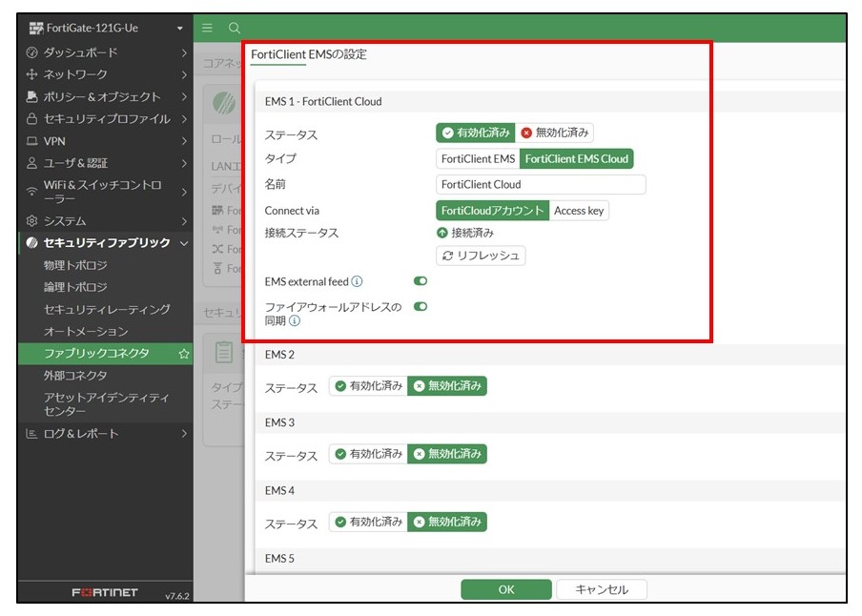862x616 pixels.
Task: Click the v7.6.2 version label
Action: (x=177, y=596)
